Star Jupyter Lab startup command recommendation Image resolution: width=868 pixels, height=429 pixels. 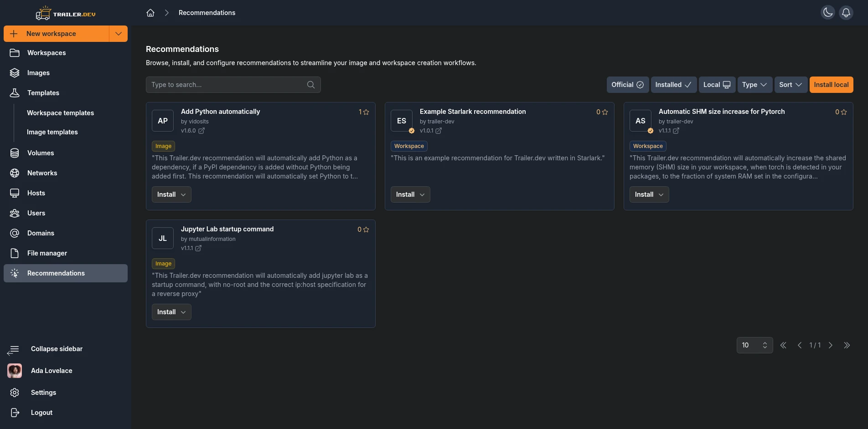[x=366, y=230]
